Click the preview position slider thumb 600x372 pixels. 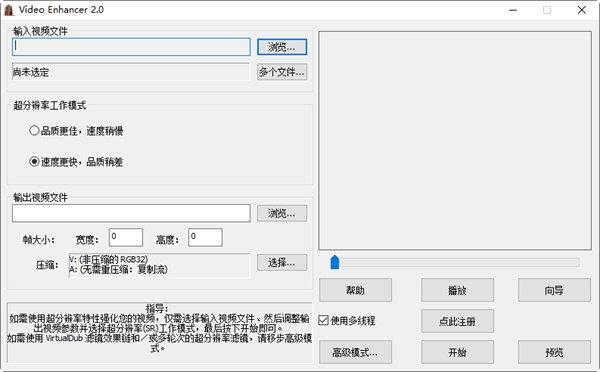coord(335,262)
